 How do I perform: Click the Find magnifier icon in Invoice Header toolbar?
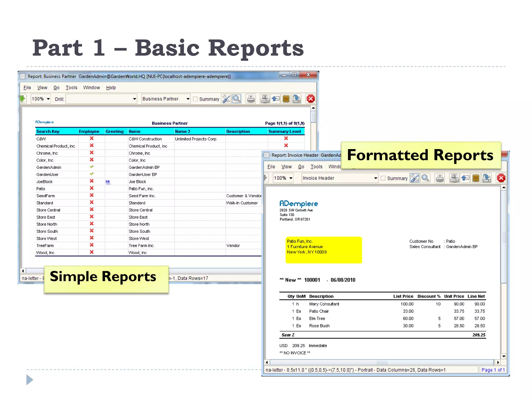[425, 178]
